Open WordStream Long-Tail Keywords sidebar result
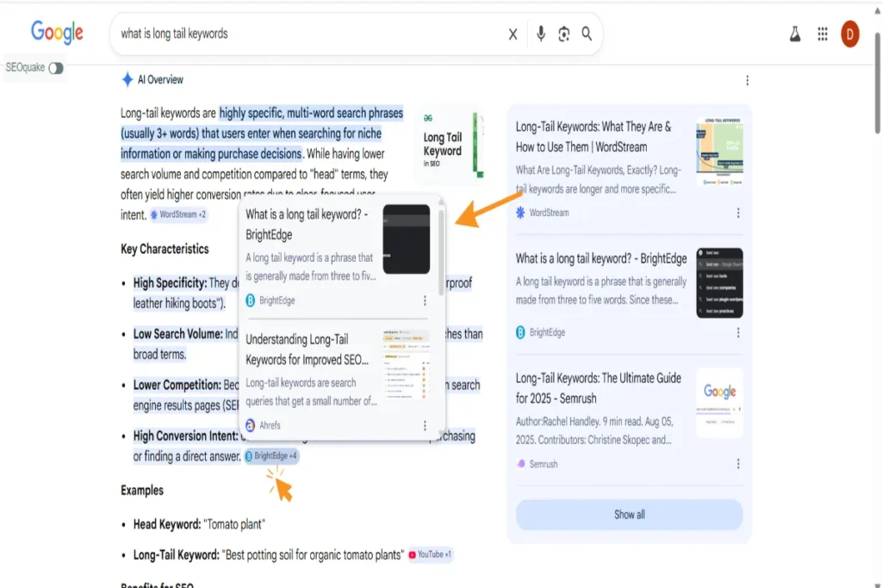The width and height of the screenshot is (882, 588). point(593,137)
